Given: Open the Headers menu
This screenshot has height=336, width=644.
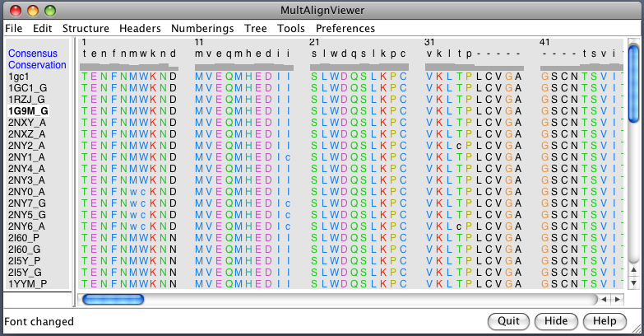Looking at the screenshot, I should point(140,28).
